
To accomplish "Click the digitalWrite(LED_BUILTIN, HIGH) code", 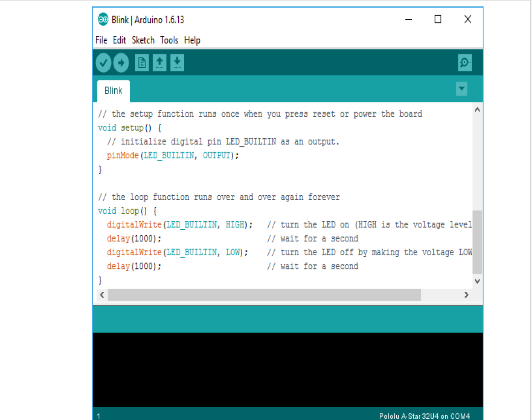I will pyautogui.click(x=180, y=225).
